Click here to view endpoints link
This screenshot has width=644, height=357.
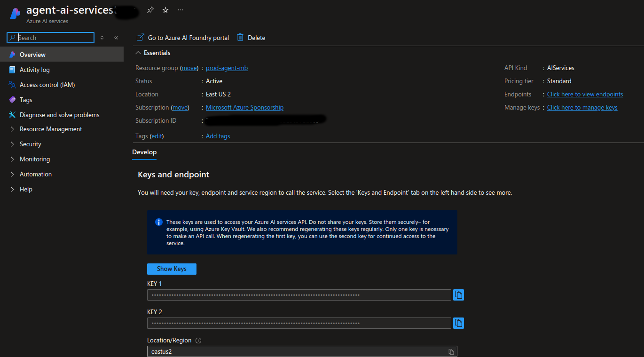coord(585,94)
